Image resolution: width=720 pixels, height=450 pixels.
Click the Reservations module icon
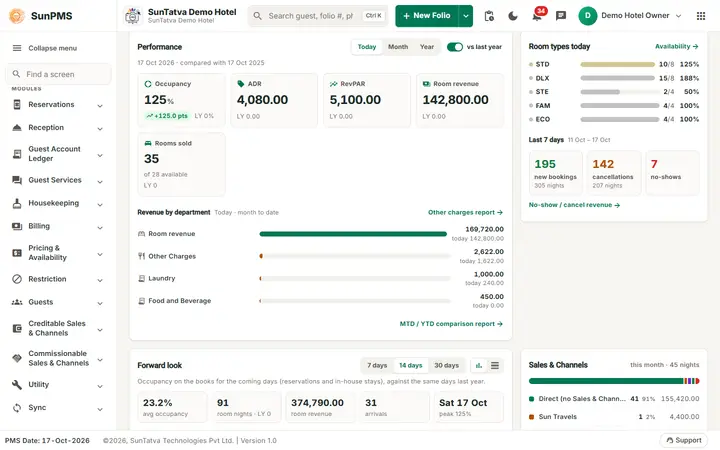(x=17, y=105)
